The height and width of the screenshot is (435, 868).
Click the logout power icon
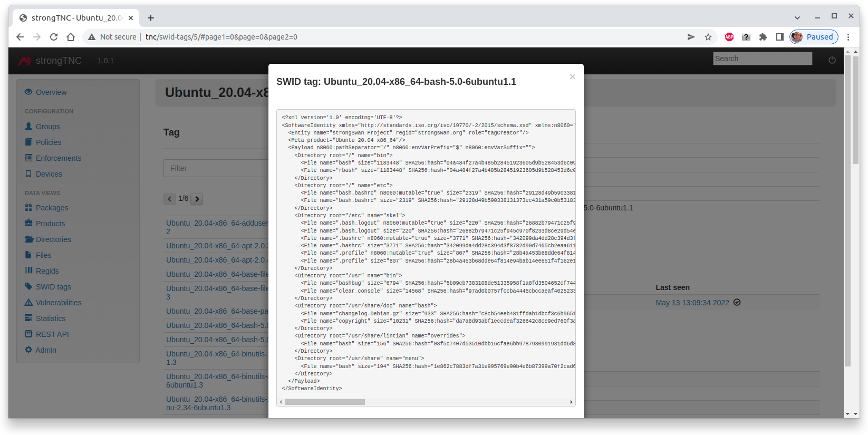pos(832,60)
